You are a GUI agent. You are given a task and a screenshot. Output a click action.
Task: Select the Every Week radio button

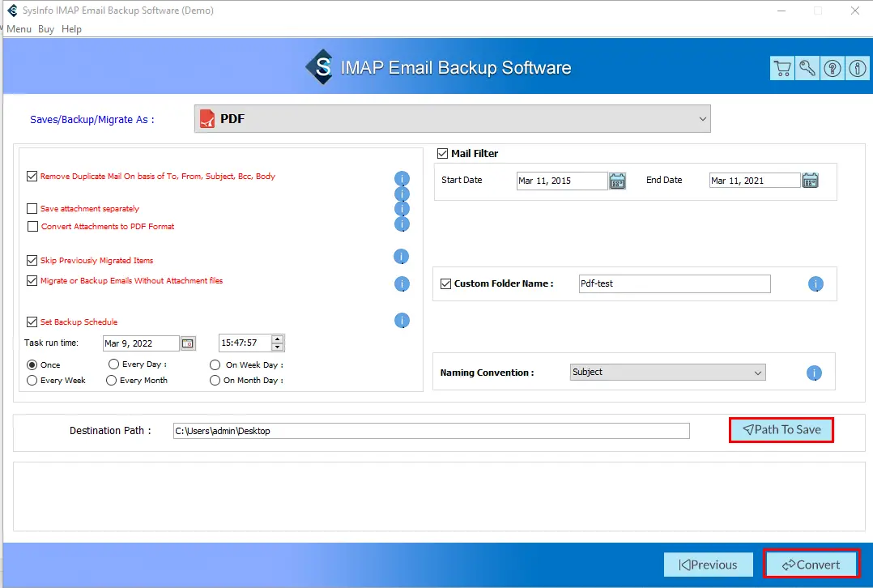point(32,381)
